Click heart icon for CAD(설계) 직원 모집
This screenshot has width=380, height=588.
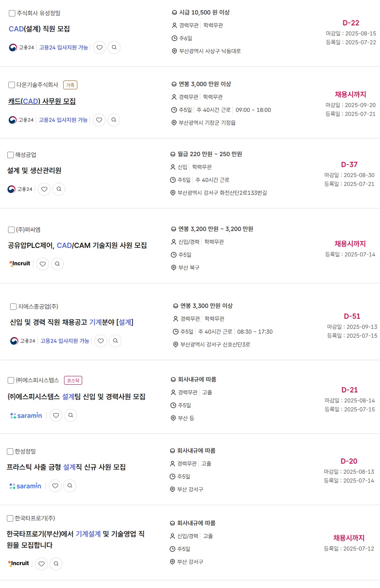tap(100, 47)
